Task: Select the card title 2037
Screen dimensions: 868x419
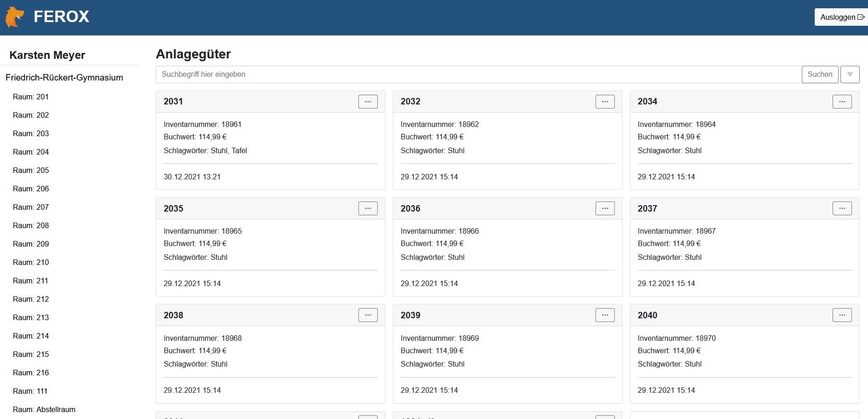Action: pyautogui.click(x=647, y=208)
